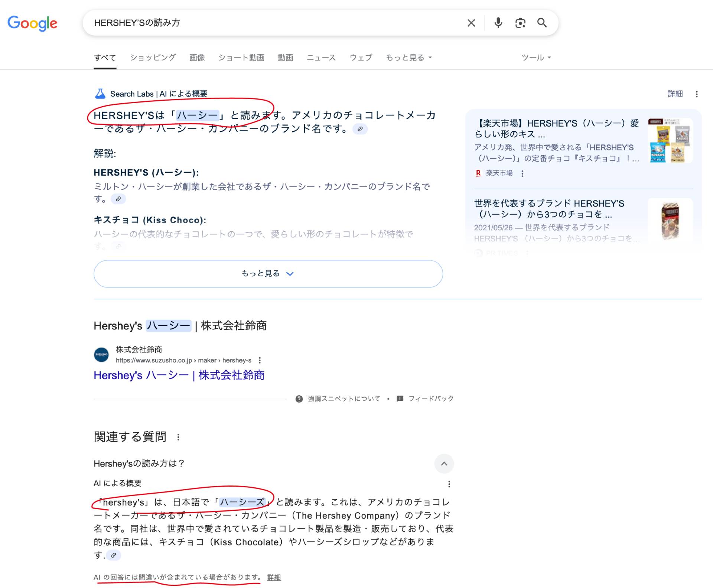The width and height of the screenshot is (713, 588).
Task: Open three-dot menu for AI による概要 answer
Action: (449, 484)
